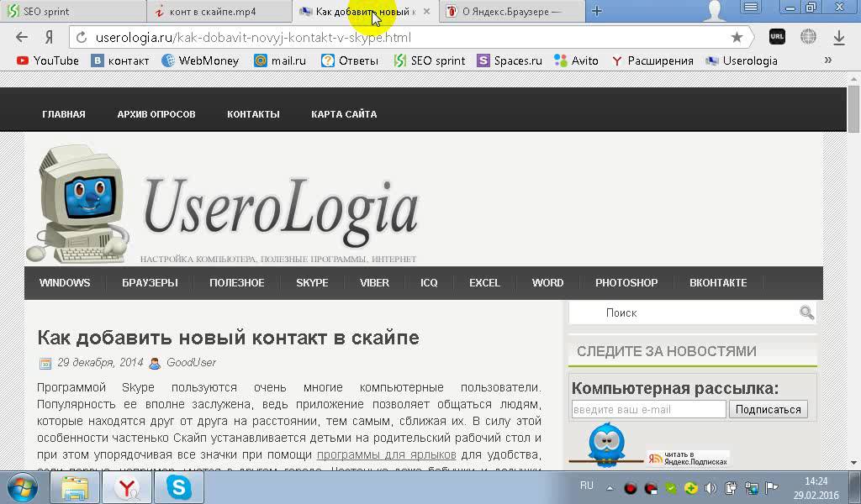Open a new tab with plus
Viewport: 861px width, 504px height.
click(x=597, y=11)
